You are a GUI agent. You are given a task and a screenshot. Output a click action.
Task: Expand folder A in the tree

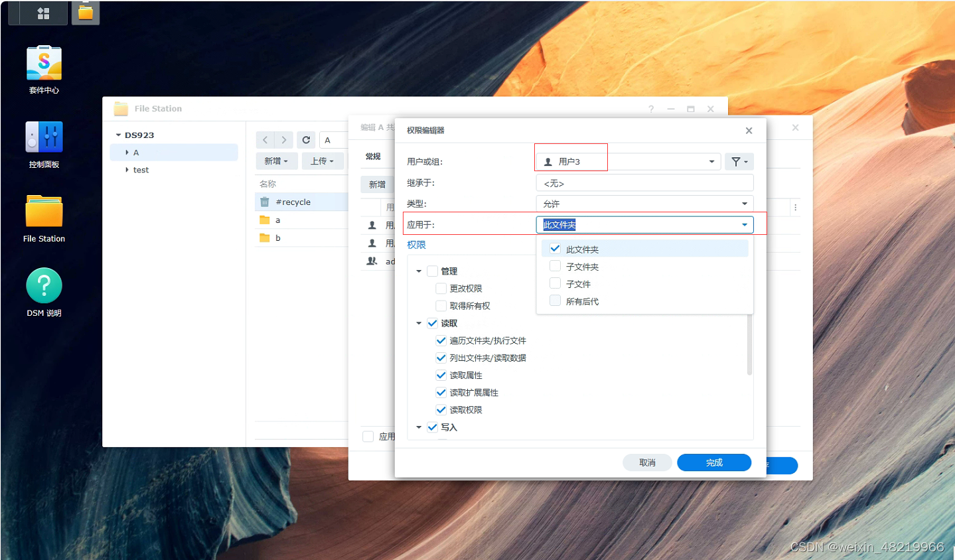(127, 153)
